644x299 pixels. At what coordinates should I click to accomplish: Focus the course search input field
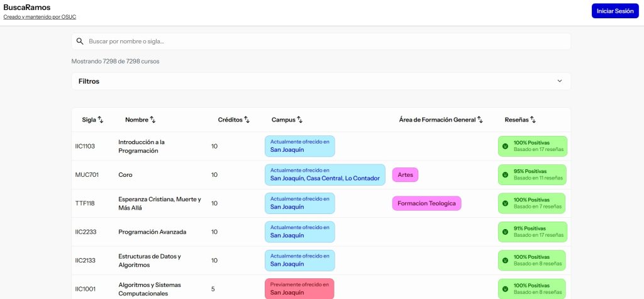point(327,42)
